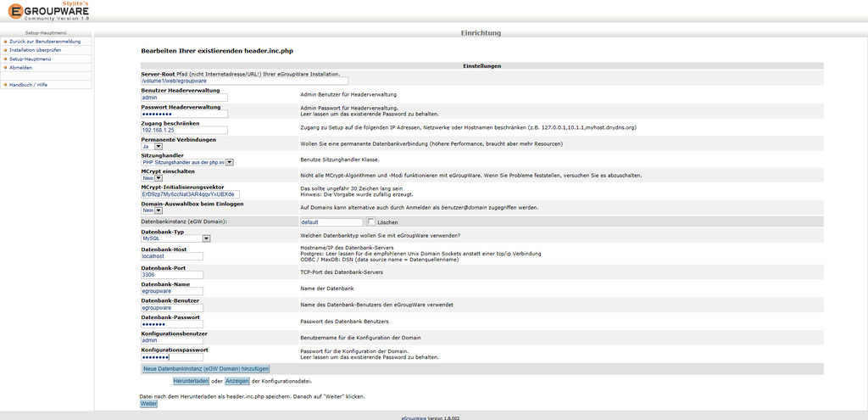This screenshot has width=868, height=420.
Task: Click 'Neue Datenbankinstanz (eGW Domain) hinzufügen' button
Action: pyautogui.click(x=206, y=369)
